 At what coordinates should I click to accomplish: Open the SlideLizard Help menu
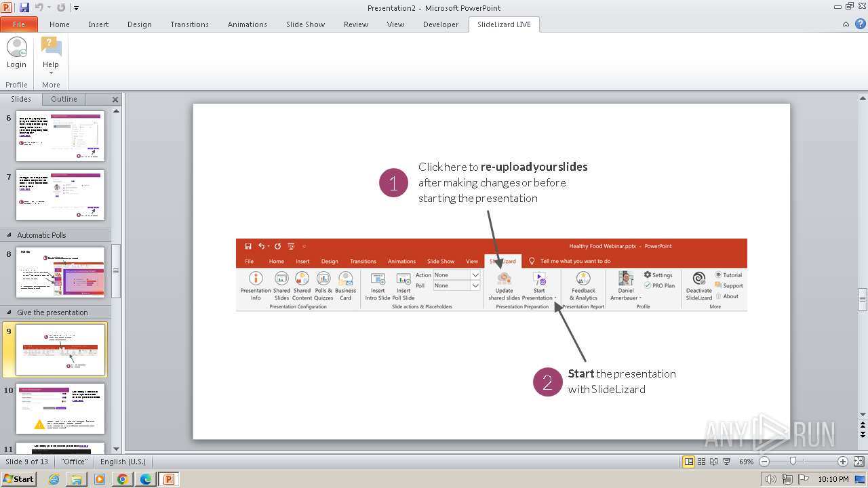click(51, 56)
